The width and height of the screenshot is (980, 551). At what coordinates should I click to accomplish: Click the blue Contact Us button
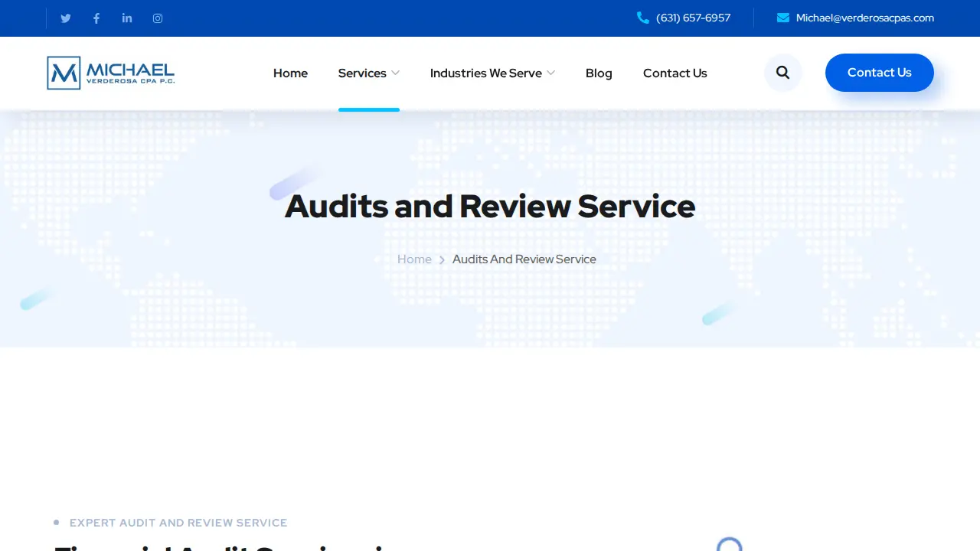click(x=880, y=73)
